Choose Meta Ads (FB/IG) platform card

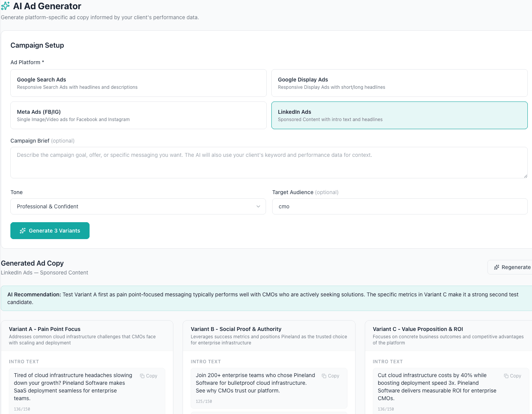pyautogui.click(x=138, y=115)
